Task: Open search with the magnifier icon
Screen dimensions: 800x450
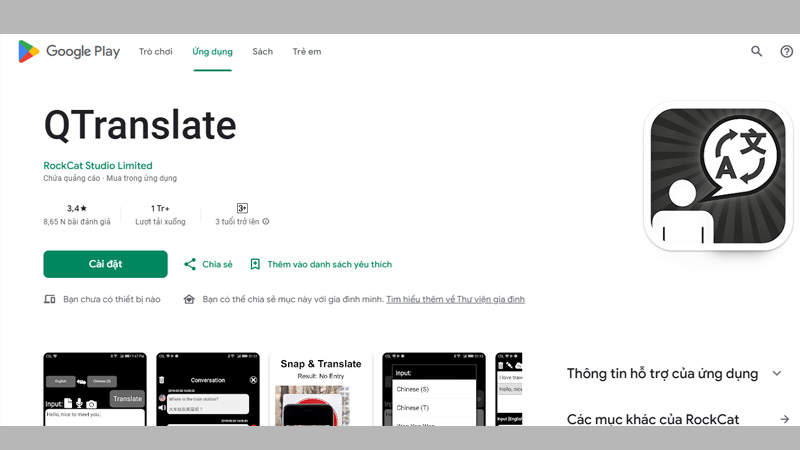Action: click(x=757, y=51)
